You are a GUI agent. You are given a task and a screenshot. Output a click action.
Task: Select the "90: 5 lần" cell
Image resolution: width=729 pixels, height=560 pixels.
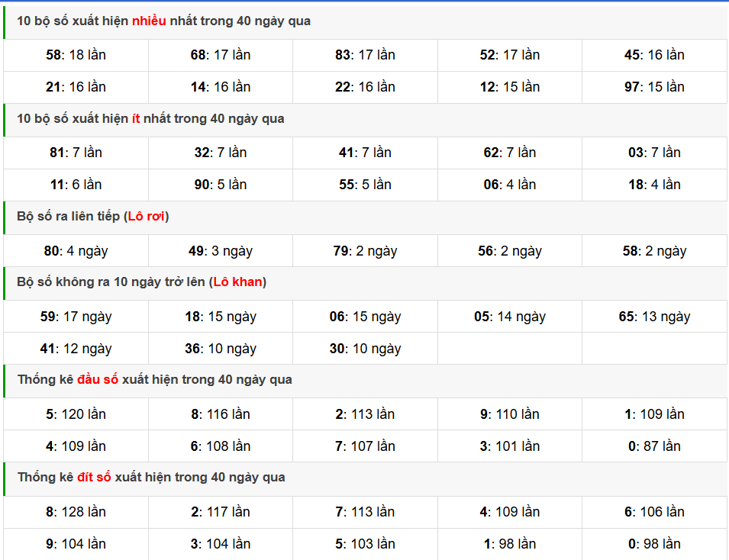tap(220, 185)
